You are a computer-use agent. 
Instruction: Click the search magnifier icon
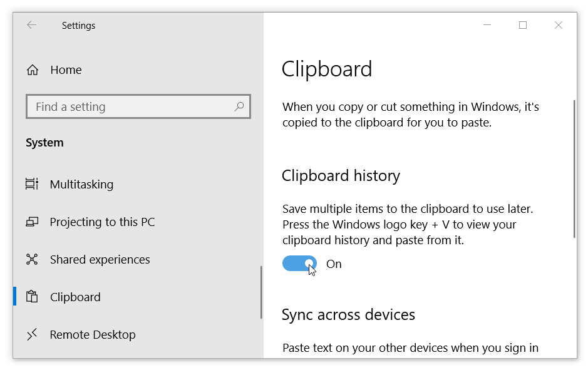pyautogui.click(x=239, y=107)
